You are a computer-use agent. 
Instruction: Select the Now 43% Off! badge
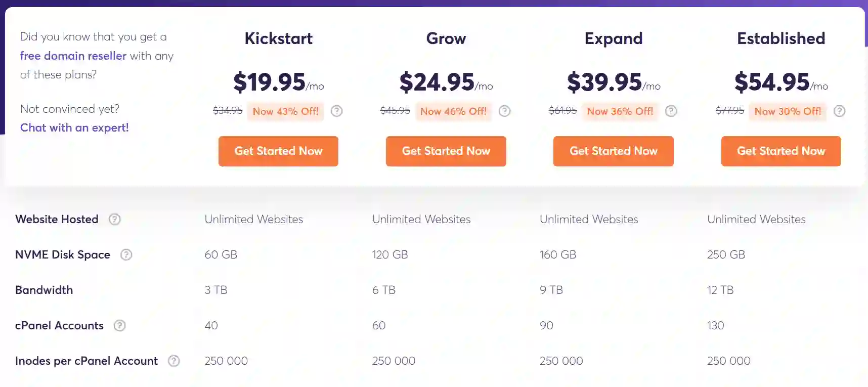(285, 111)
